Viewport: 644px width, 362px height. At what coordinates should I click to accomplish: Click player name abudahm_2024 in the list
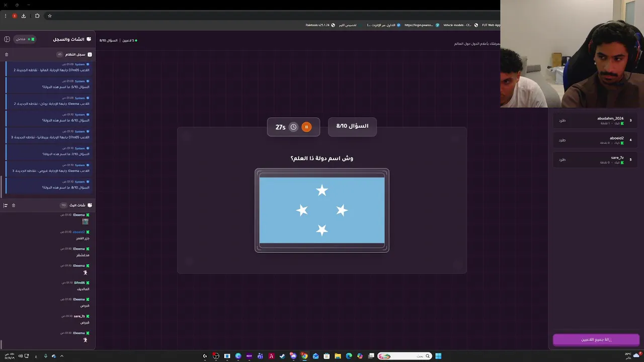610,119
